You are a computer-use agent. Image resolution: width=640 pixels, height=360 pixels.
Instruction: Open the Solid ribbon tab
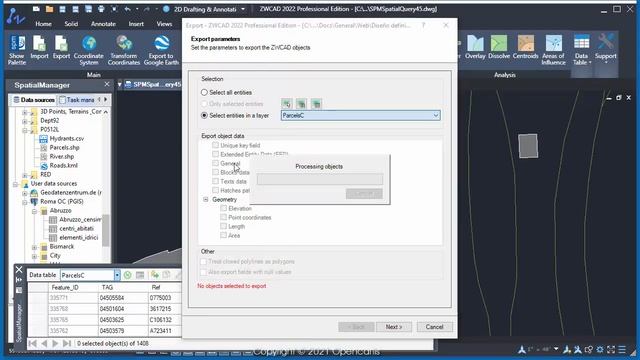(x=71, y=24)
